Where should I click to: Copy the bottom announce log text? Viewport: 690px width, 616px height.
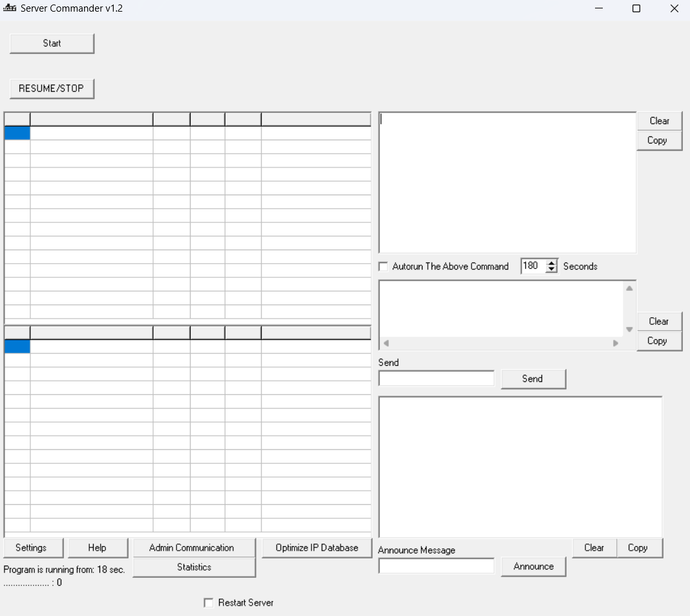coord(639,548)
